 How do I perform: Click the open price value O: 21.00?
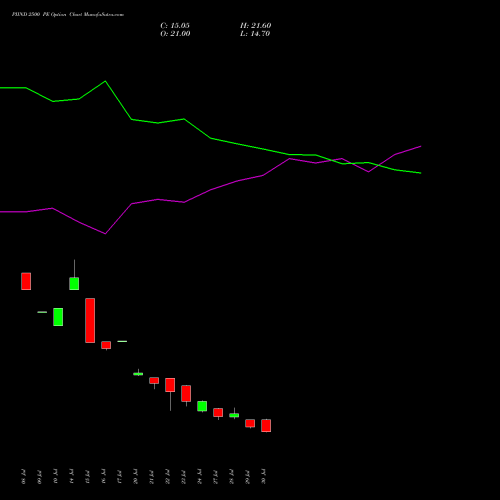click(x=175, y=34)
